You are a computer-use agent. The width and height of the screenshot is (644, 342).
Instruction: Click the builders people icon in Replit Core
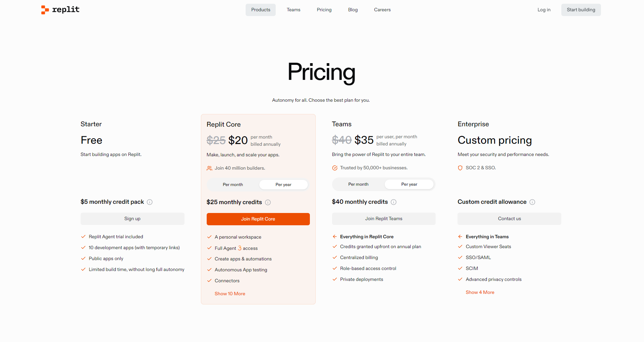[209, 168]
